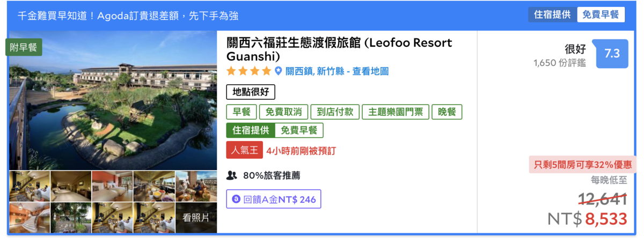The height and width of the screenshot is (243, 644).
Task: Click the 80%旅客推薦 text
Action: 272,175
